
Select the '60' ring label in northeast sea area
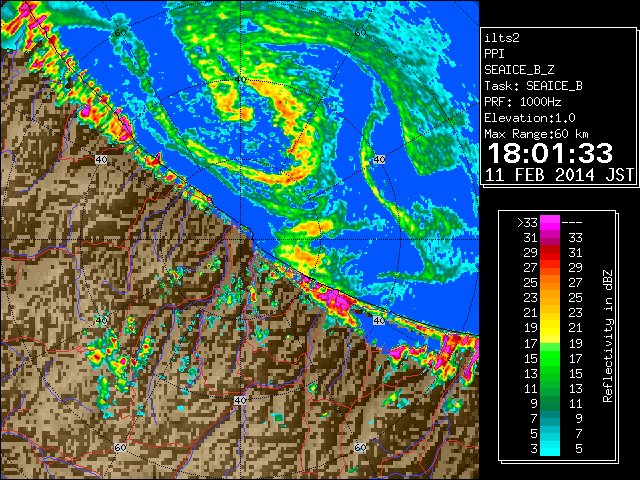(x=360, y=32)
